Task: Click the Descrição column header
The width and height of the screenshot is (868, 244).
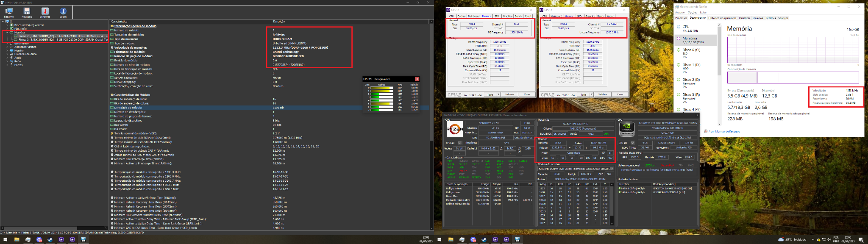Action: [x=279, y=21]
